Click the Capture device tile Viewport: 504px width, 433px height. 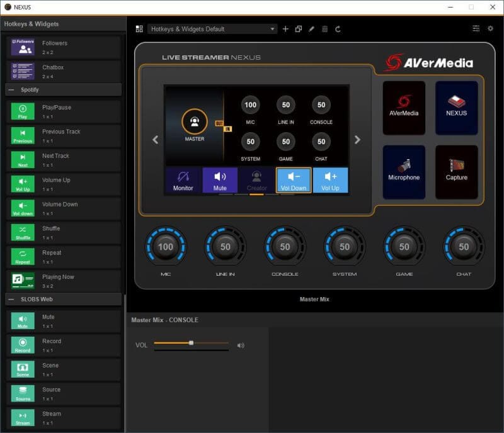[x=456, y=172]
